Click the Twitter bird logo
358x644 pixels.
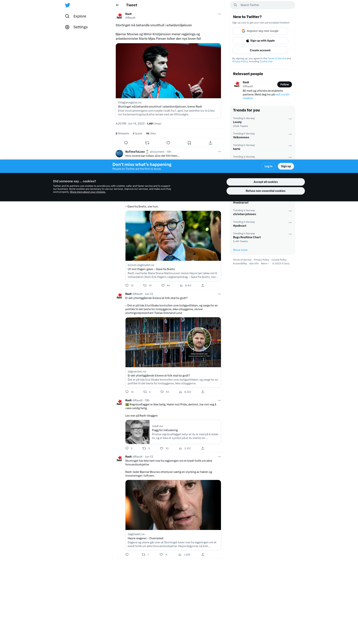pyautogui.click(x=67, y=5)
